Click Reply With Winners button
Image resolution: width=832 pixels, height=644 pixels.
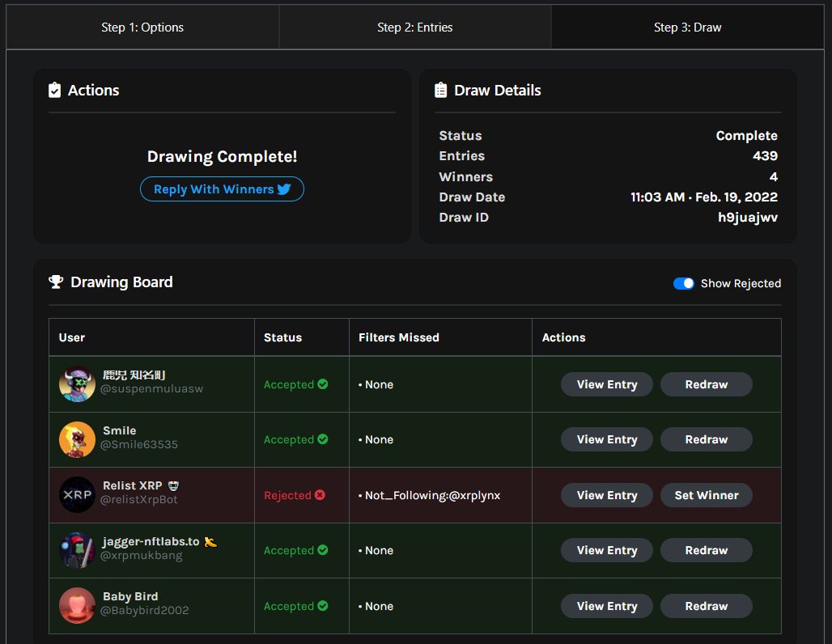click(222, 189)
